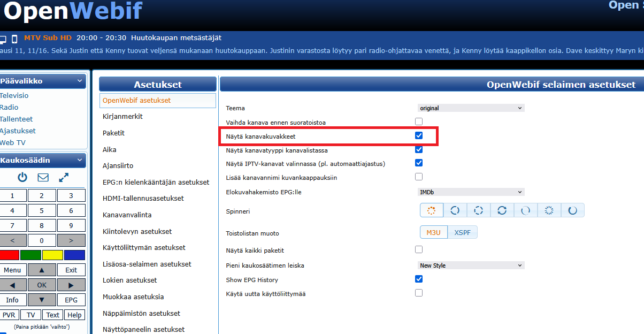Collapse the Päävalikko panel chevron
Viewport: 644px width, 334px height.
pyautogui.click(x=80, y=81)
